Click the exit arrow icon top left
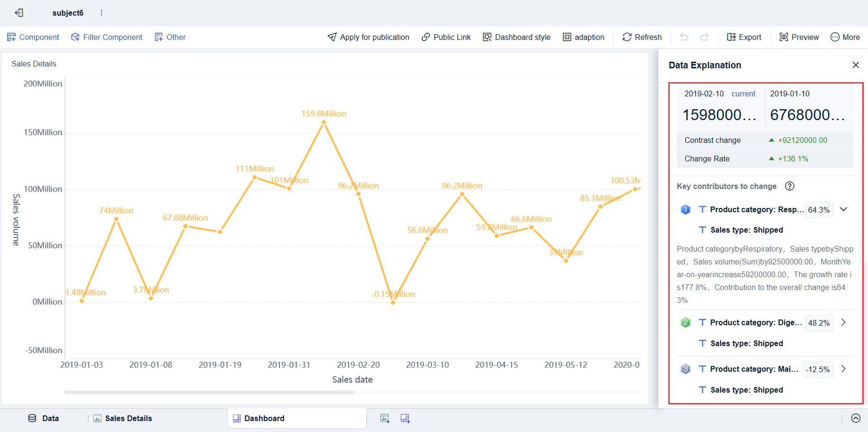This screenshot has width=868, height=432. pos(19,13)
